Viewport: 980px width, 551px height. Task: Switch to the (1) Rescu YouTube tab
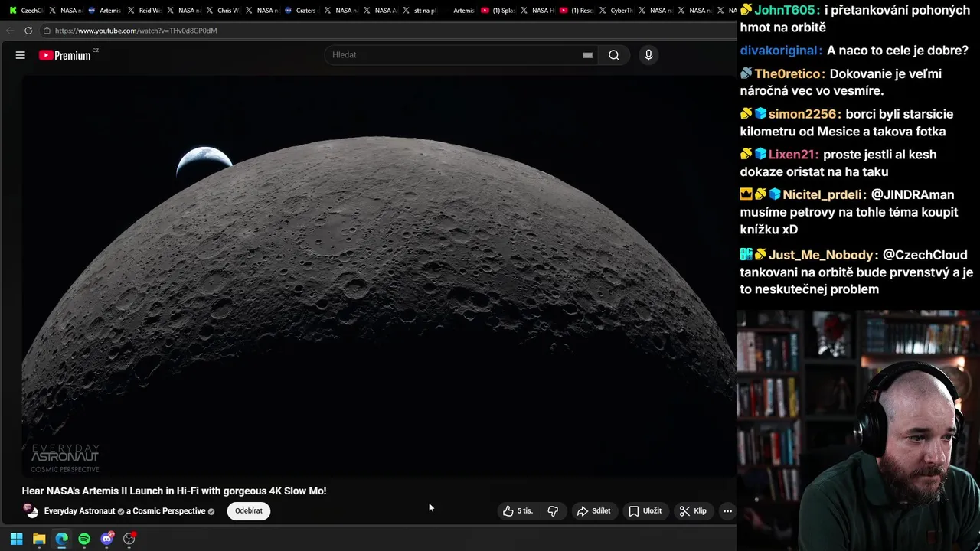pyautogui.click(x=577, y=11)
